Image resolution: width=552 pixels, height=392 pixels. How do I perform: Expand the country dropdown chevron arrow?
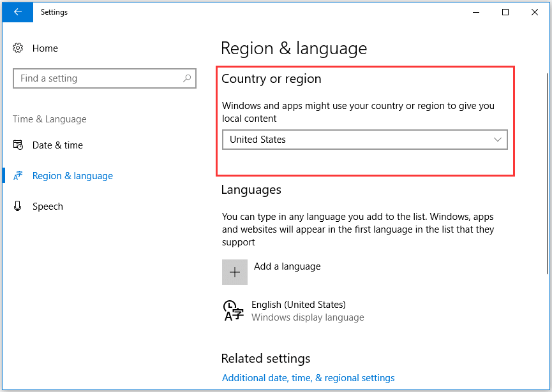click(x=498, y=140)
